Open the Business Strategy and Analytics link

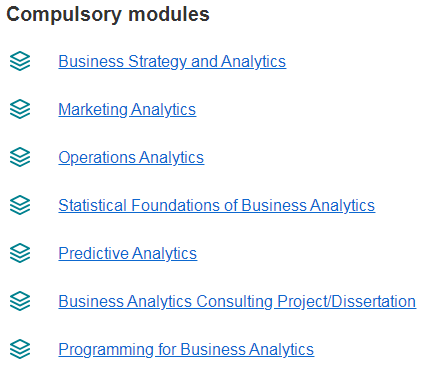[172, 62]
